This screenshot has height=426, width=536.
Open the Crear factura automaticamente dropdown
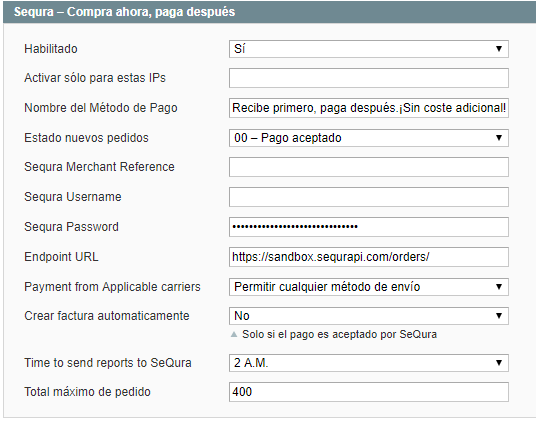(x=369, y=316)
